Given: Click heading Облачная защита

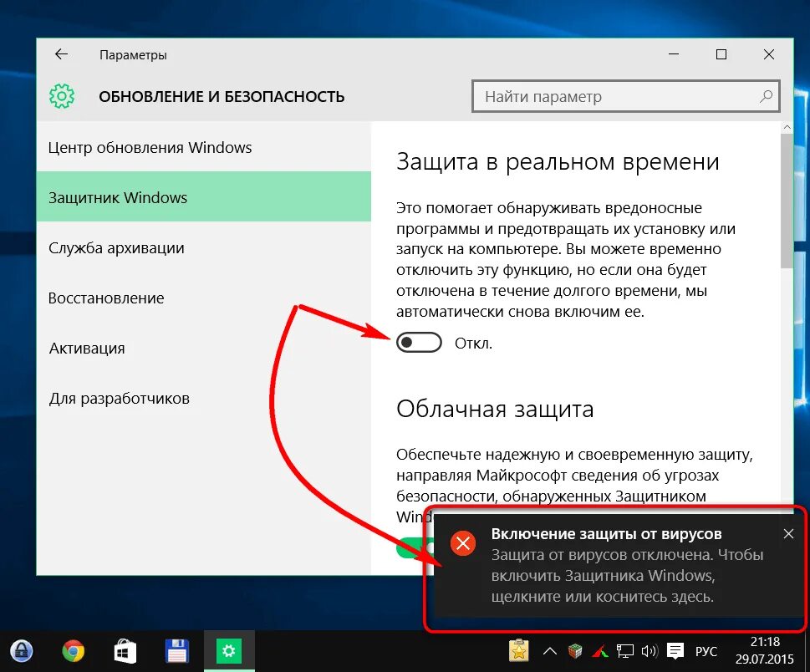Looking at the screenshot, I should [495, 409].
